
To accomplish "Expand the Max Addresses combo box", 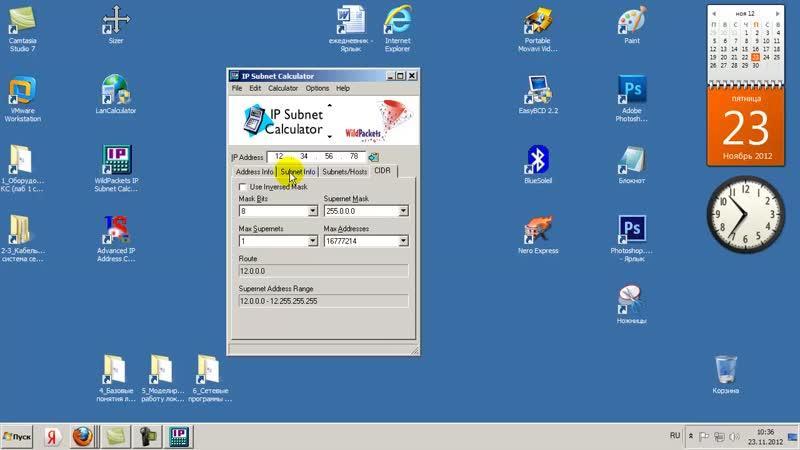I will (403, 242).
